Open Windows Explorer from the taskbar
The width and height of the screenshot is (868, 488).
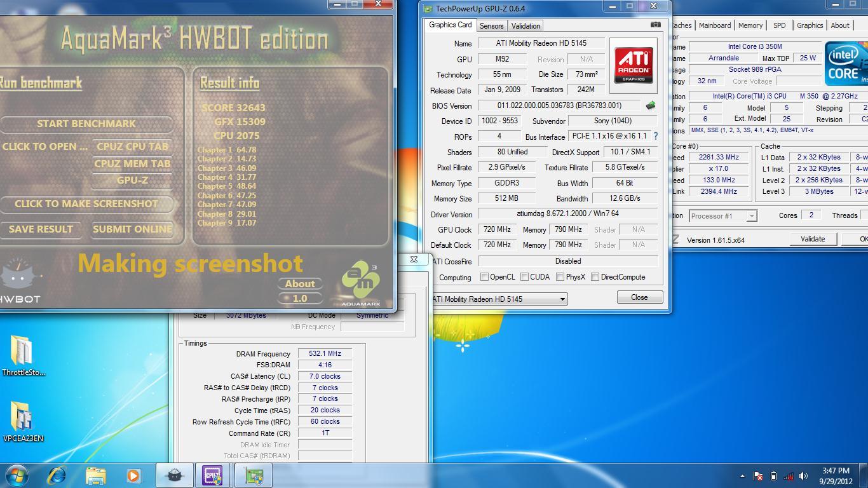tap(95, 475)
